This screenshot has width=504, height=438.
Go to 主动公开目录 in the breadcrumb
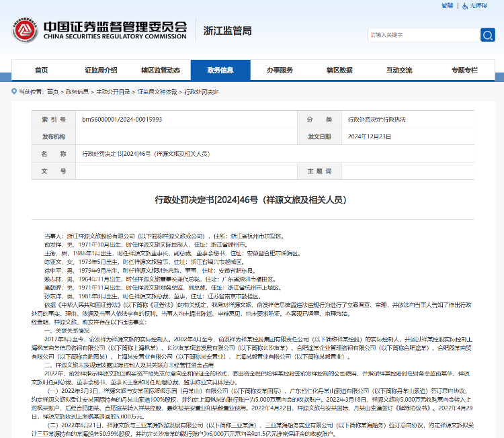pyautogui.click(x=113, y=92)
